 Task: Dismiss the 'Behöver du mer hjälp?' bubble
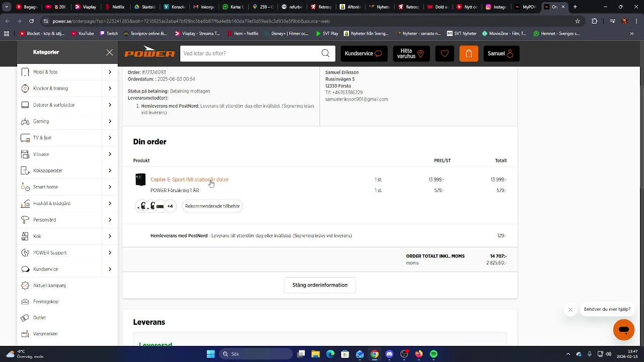click(571, 310)
